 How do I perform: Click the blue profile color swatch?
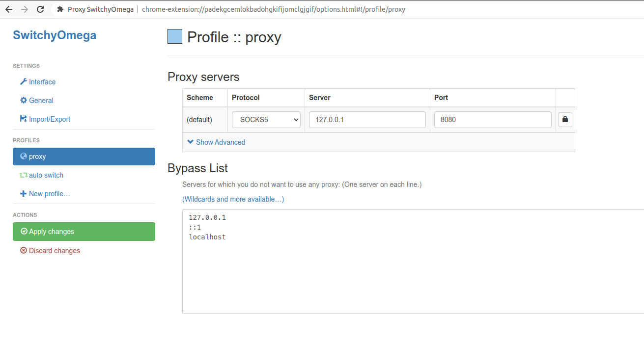click(175, 36)
